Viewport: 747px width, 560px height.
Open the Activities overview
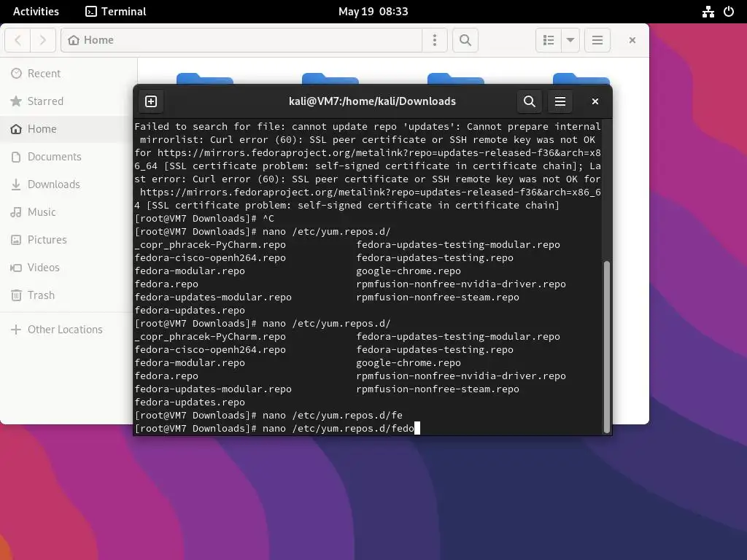pos(36,12)
